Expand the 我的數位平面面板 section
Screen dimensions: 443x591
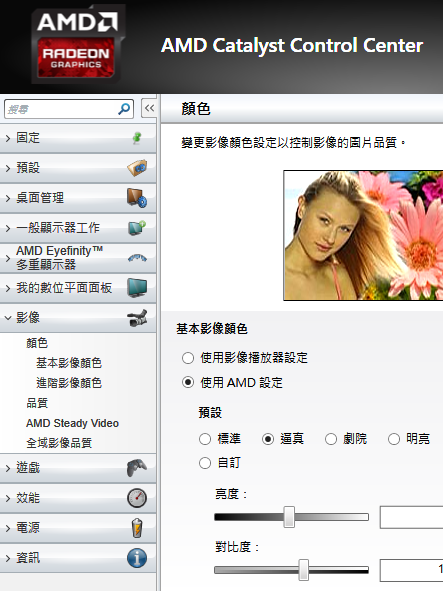click(78, 288)
